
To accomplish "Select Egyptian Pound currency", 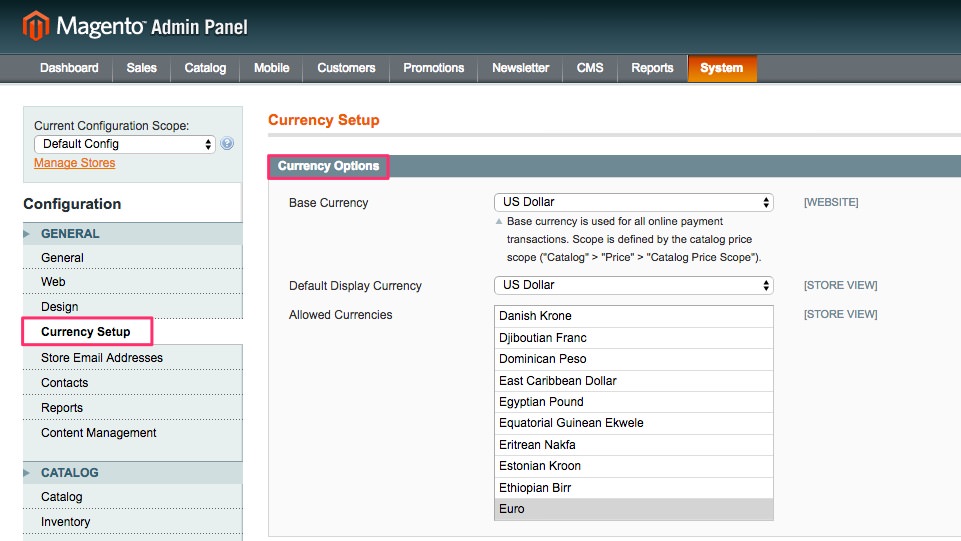I will [x=634, y=402].
